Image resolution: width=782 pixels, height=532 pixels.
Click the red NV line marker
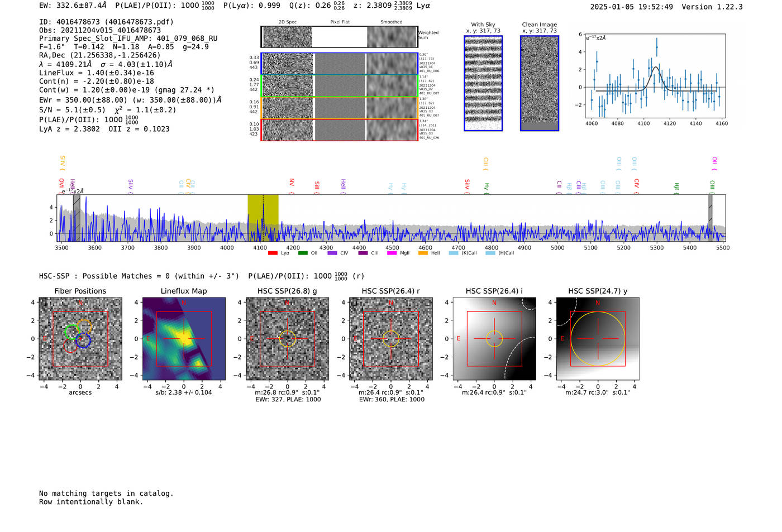click(292, 186)
